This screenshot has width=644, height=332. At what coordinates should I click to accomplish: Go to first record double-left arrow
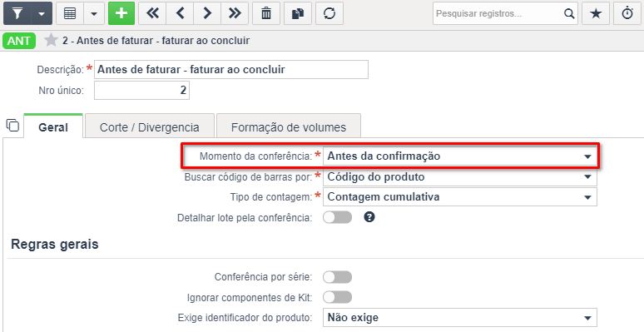pos(152,13)
